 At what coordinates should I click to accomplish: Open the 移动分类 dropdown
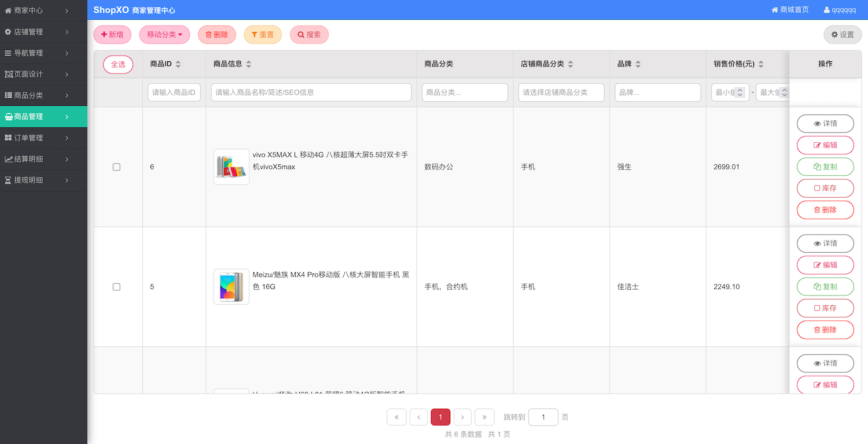click(x=164, y=35)
